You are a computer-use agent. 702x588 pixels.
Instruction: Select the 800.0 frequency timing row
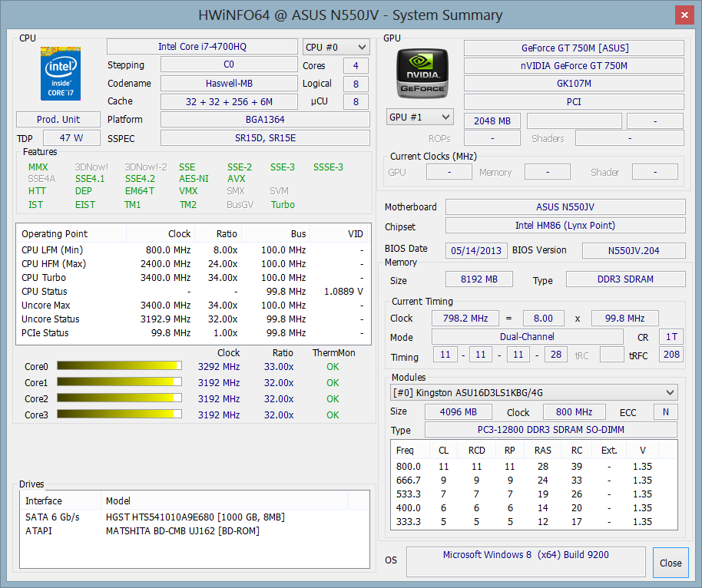pyautogui.click(x=534, y=466)
